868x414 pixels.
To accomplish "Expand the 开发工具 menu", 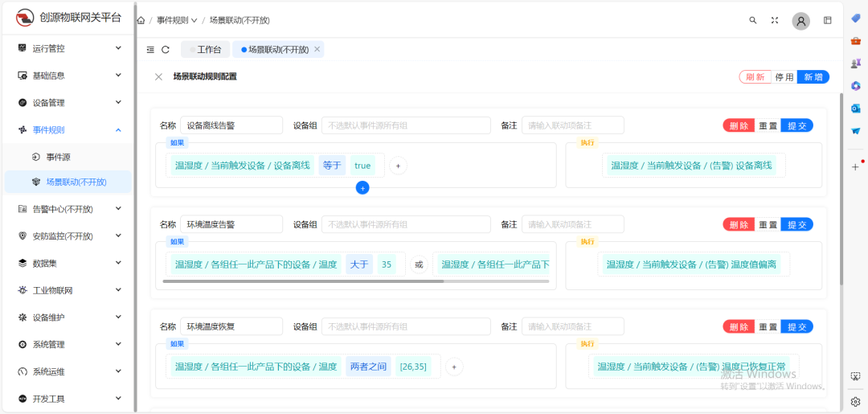I will 68,399.
